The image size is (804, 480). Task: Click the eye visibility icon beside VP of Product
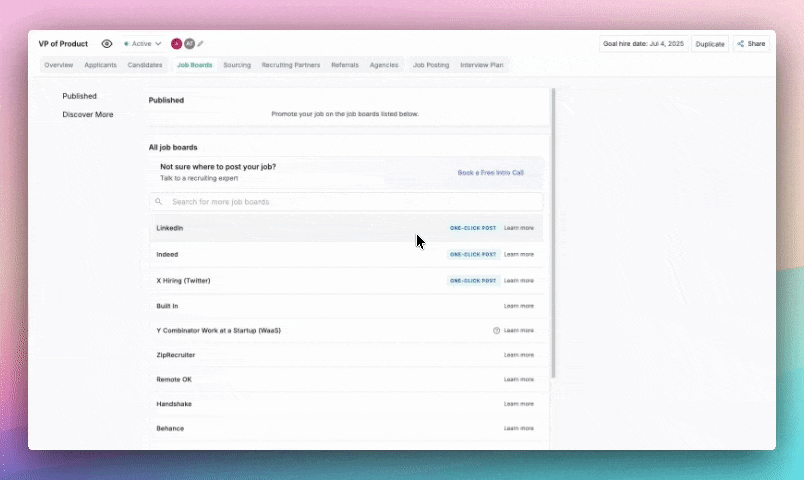(x=107, y=44)
